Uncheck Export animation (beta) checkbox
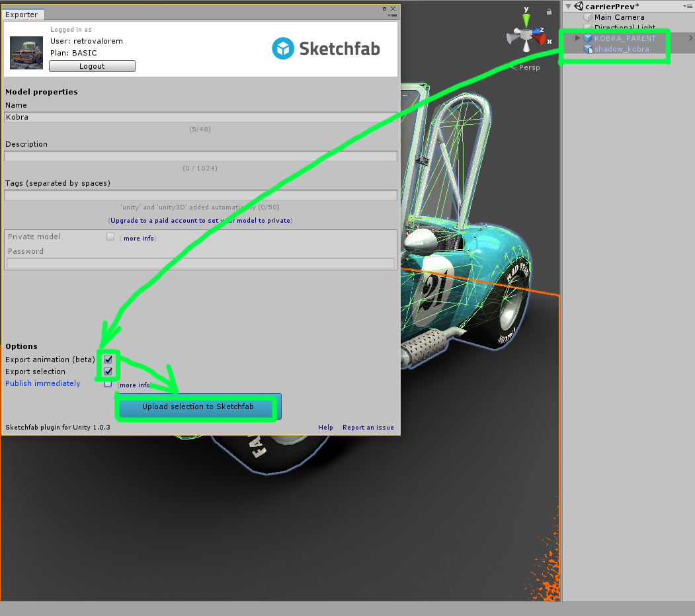The width and height of the screenshot is (695, 616). 108,360
